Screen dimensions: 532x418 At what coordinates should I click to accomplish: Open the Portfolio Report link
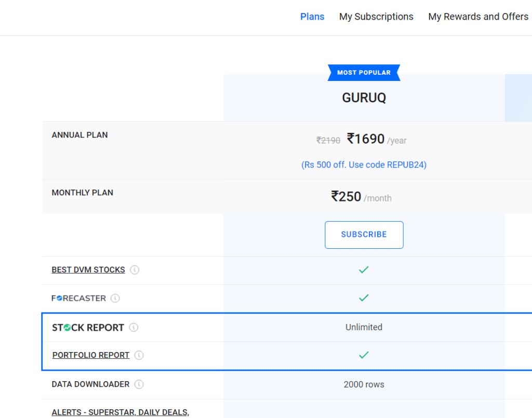[x=91, y=355]
